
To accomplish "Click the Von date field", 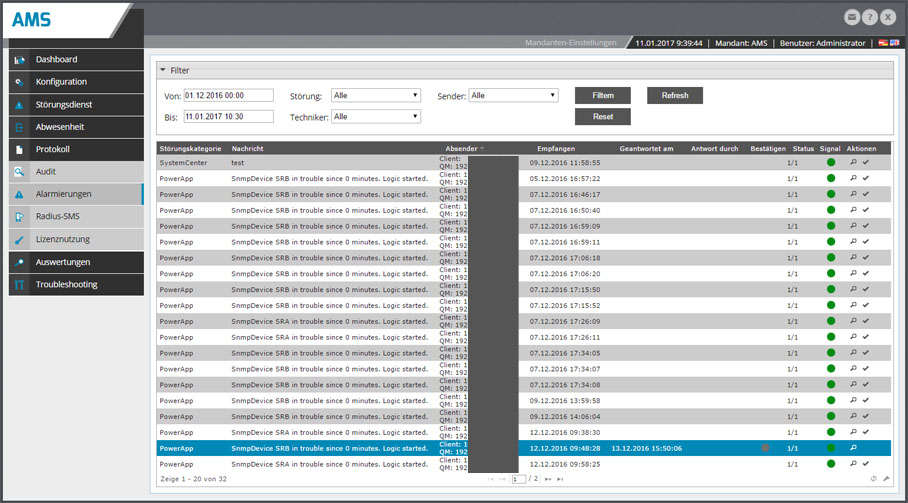I will [x=229, y=96].
